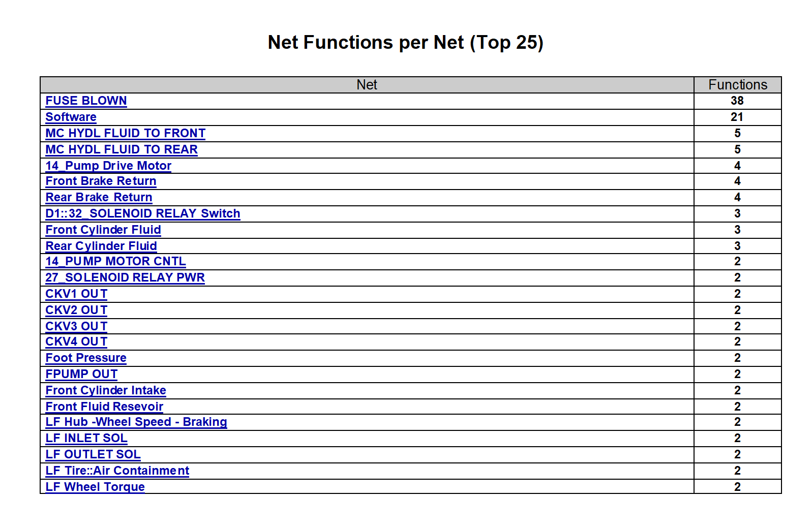
Task: Open the LF Wheel Torque link
Action: tap(95, 487)
